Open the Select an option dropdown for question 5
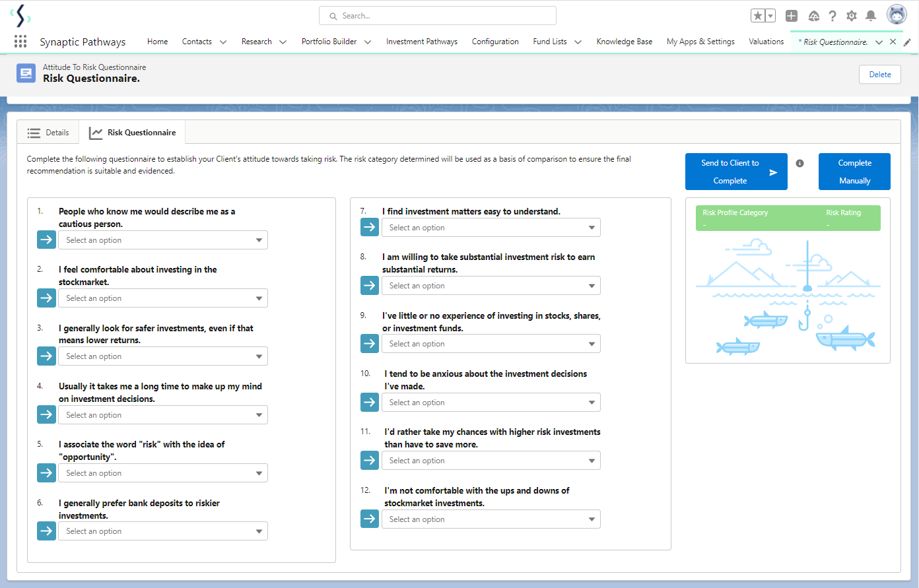919x588 pixels. [x=162, y=473]
